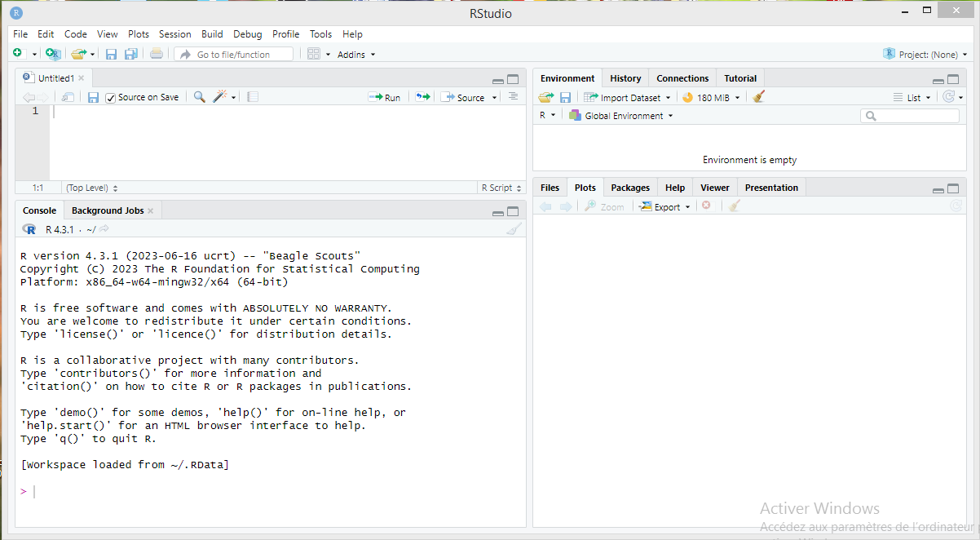980x540 pixels.
Task: Open the Session menu
Action: 174,34
